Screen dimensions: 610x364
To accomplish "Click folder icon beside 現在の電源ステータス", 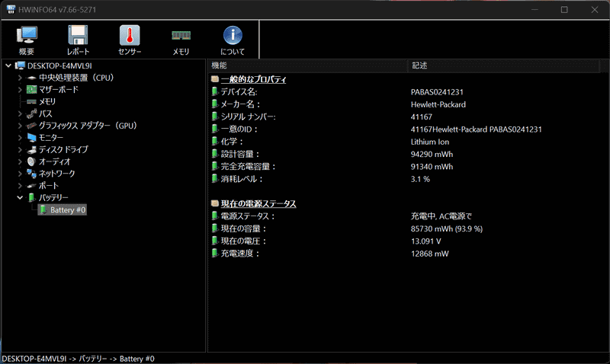I will point(215,203).
